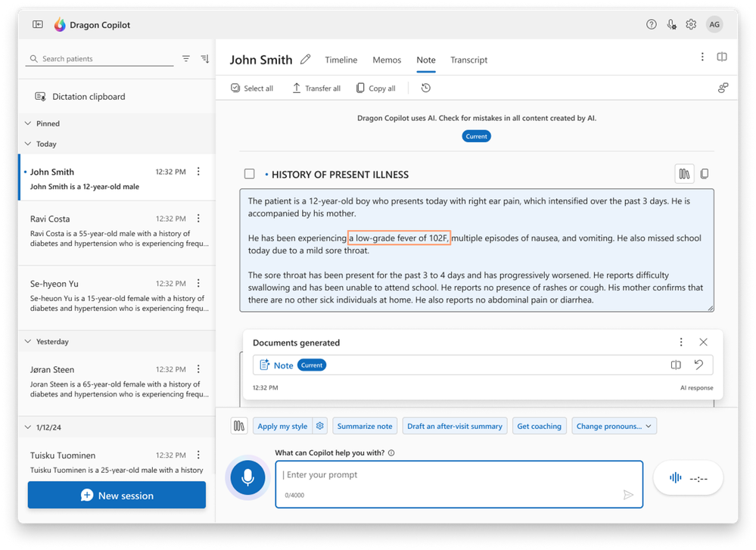Collapse the Yesterday section
Screen dimensions: 756x550
click(28, 341)
